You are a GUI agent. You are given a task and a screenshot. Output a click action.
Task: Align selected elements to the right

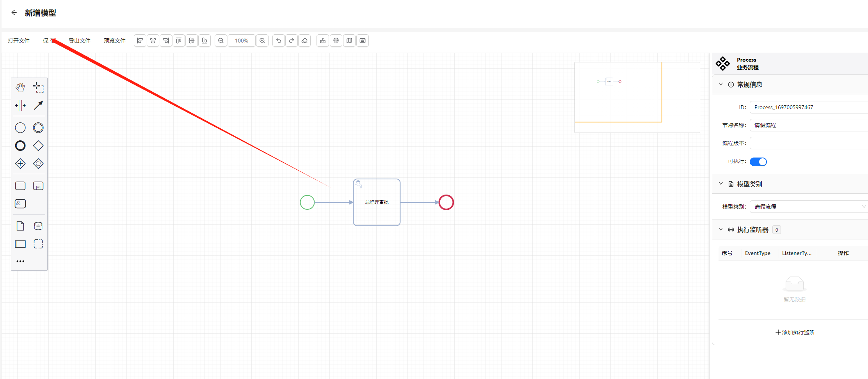coord(166,41)
